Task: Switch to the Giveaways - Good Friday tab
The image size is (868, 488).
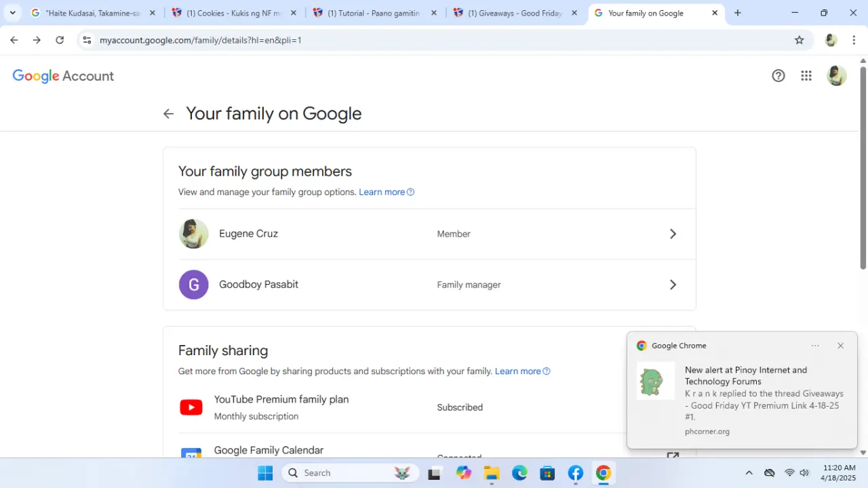Action: 515,13
